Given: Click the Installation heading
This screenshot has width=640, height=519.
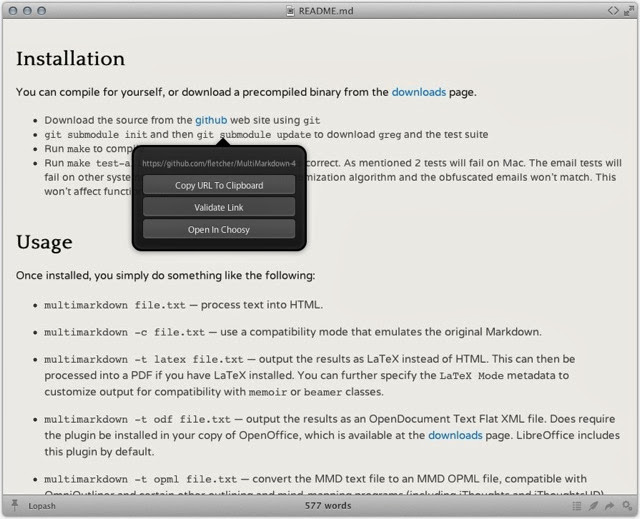Looking at the screenshot, I should pos(71,59).
